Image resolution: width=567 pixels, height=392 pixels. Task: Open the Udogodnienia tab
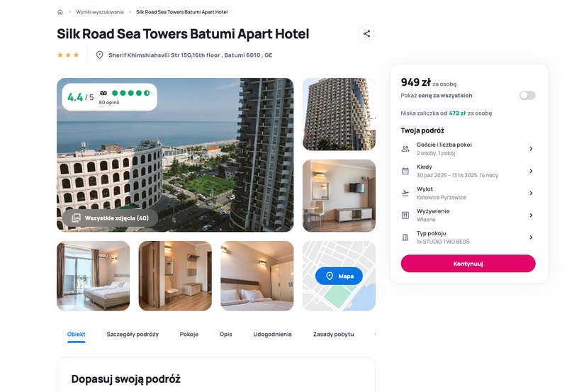click(272, 334)
